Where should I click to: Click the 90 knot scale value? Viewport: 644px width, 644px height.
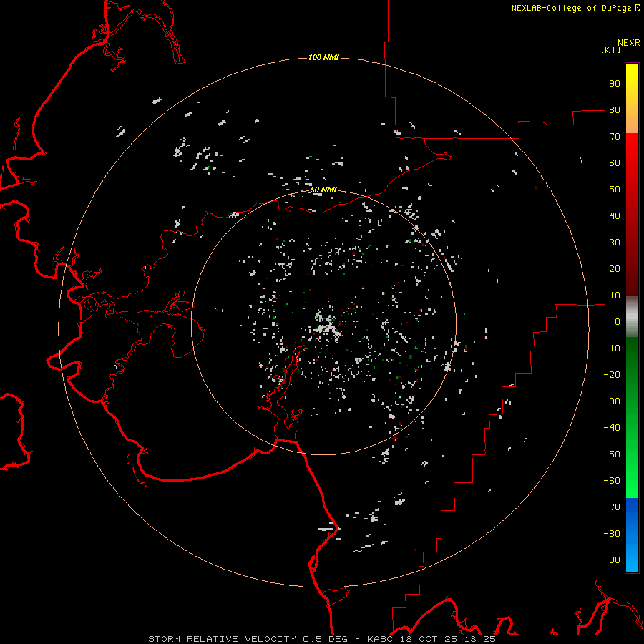point(615,84)
